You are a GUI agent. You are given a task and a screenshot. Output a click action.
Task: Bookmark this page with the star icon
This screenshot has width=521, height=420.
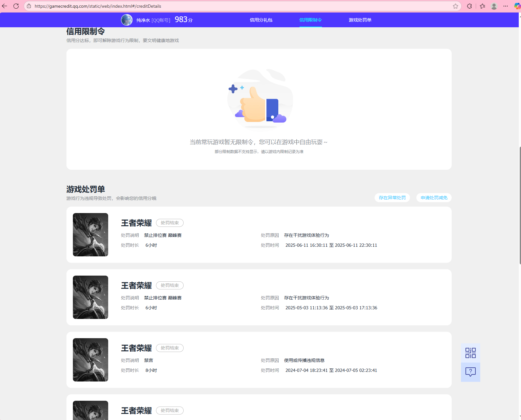[455, 6]
